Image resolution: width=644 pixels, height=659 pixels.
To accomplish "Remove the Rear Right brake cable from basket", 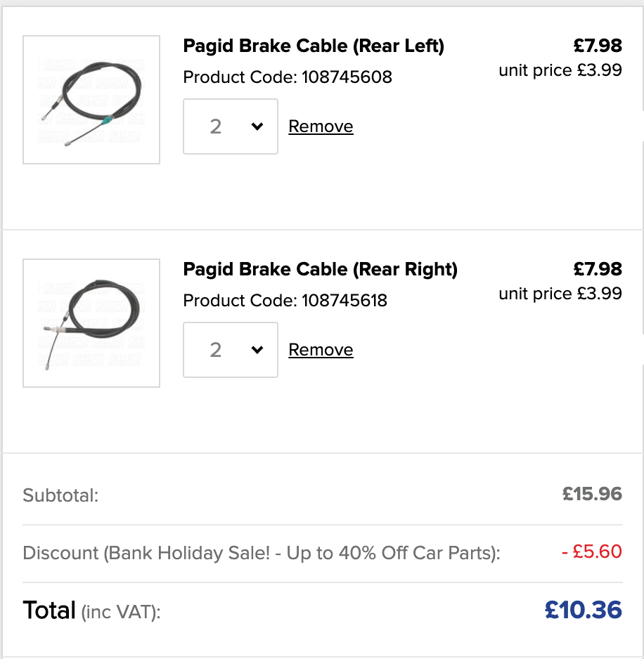I will click(321, 350).
